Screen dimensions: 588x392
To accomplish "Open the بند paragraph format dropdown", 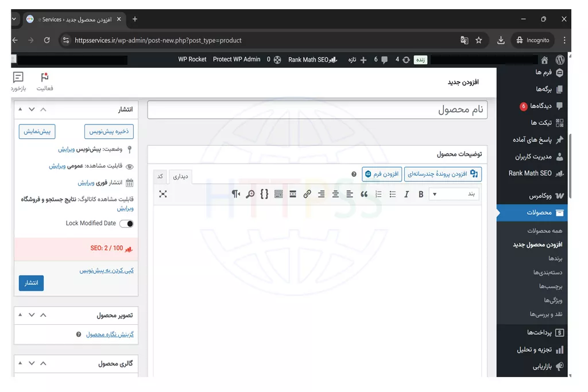I will pos(453,195).
